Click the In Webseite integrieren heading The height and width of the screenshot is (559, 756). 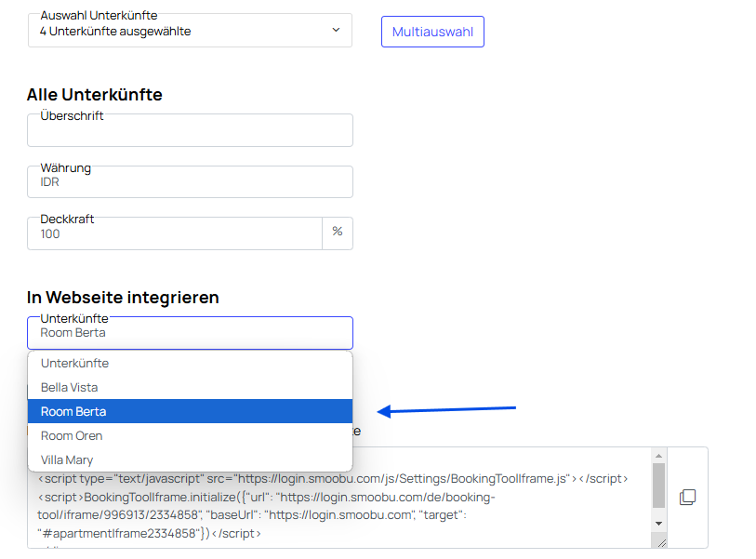pos(123,298)
